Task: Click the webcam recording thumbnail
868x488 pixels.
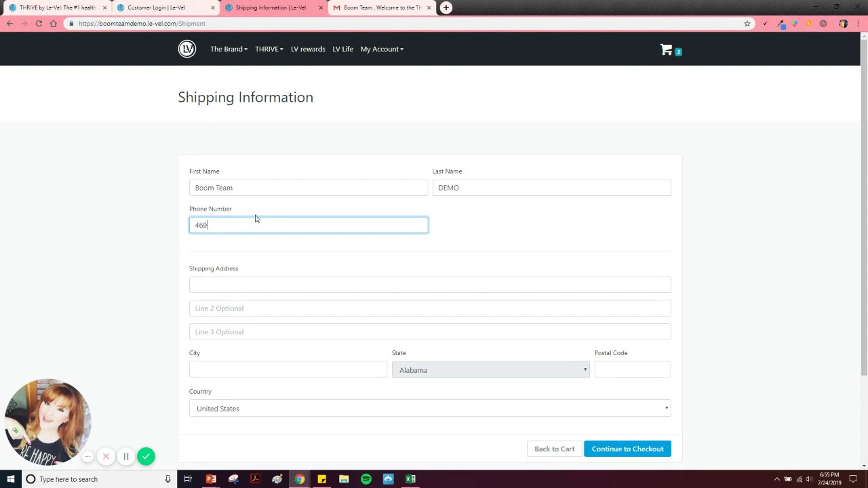Action: pos(47,422)
